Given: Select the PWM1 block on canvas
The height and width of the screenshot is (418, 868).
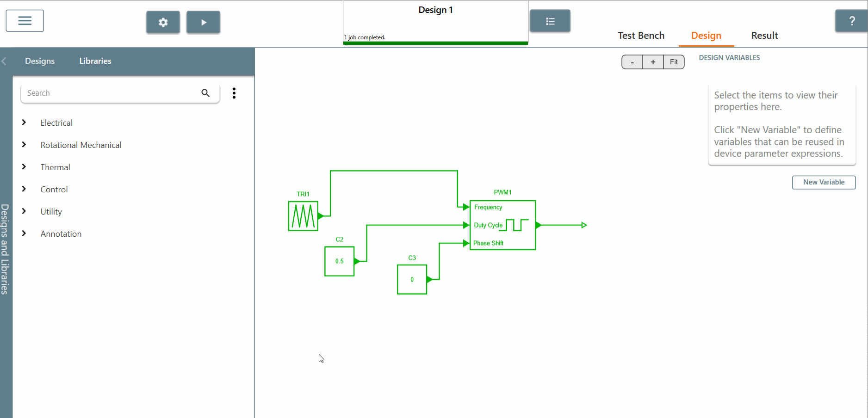Looking at the screenshot, I should (502, 225).
